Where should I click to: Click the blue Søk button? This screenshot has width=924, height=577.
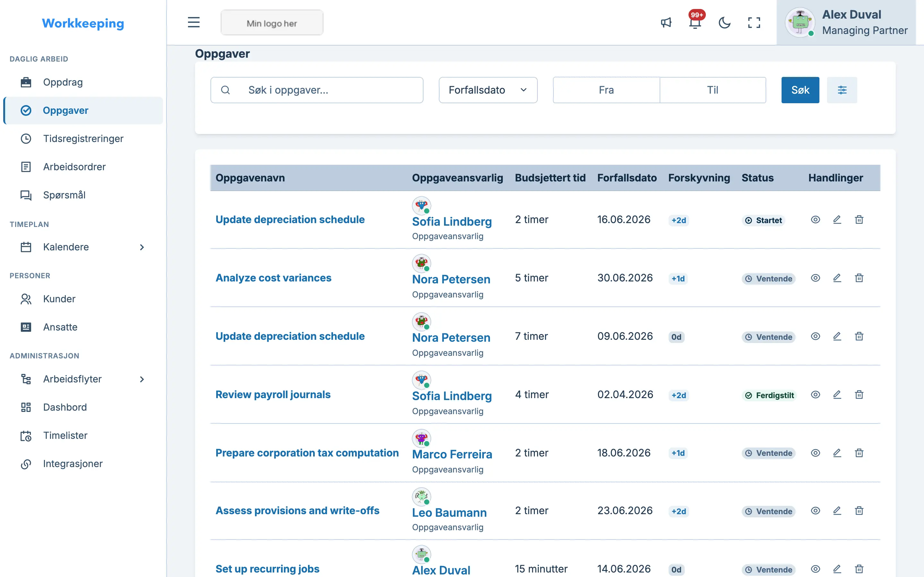coord(800,90)
